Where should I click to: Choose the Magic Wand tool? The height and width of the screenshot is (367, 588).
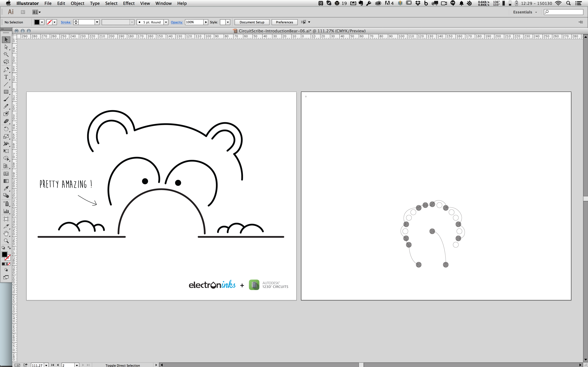coord(6,54)
